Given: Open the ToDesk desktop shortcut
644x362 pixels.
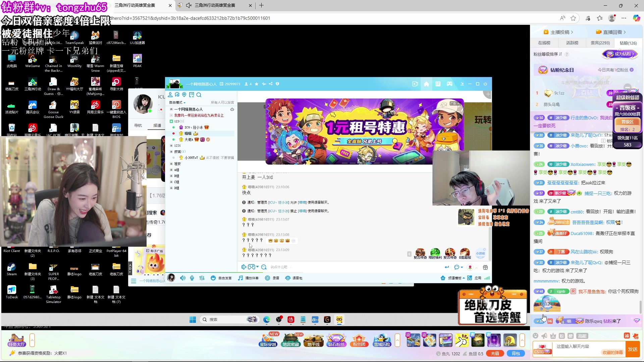Looking at the screenshot, I should [x=12, y=292].
